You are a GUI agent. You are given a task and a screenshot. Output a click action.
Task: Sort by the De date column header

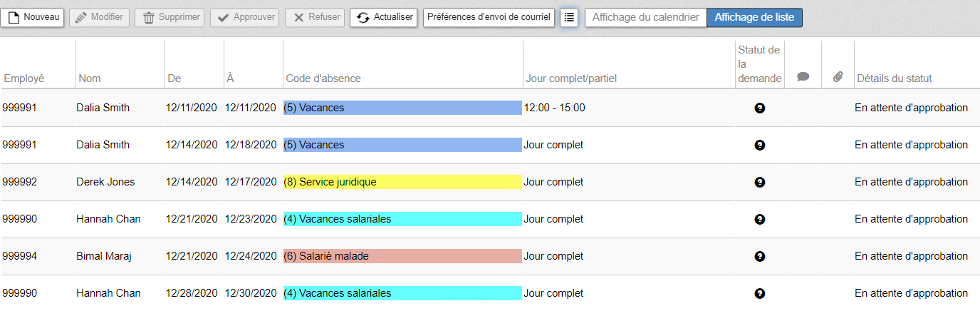coord(174,78)
